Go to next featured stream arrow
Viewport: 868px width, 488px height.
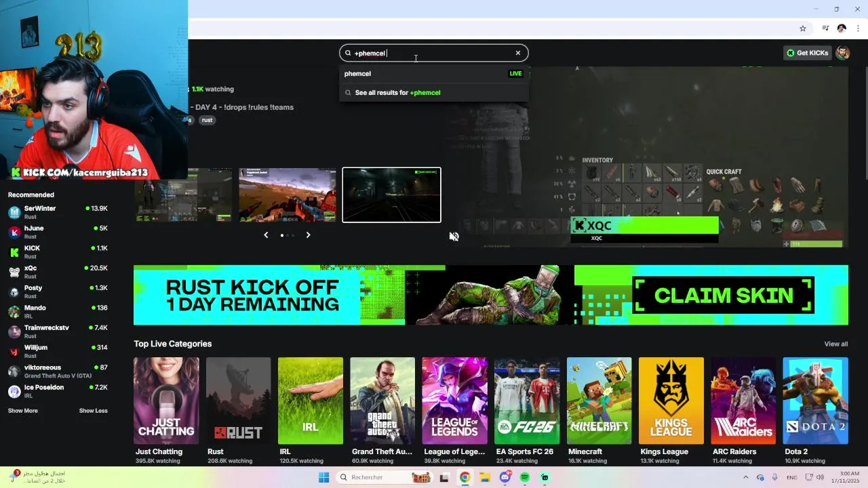308,235
